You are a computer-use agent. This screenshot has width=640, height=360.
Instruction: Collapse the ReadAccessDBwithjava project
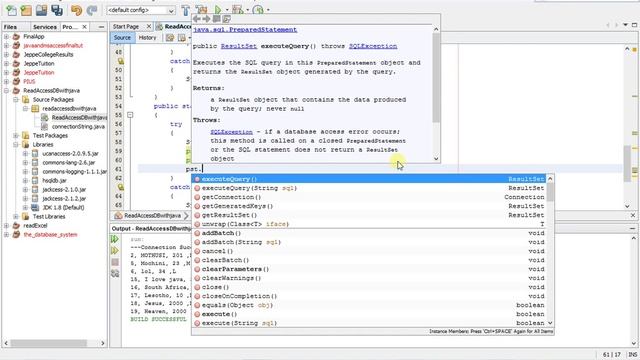pos(6,90)
